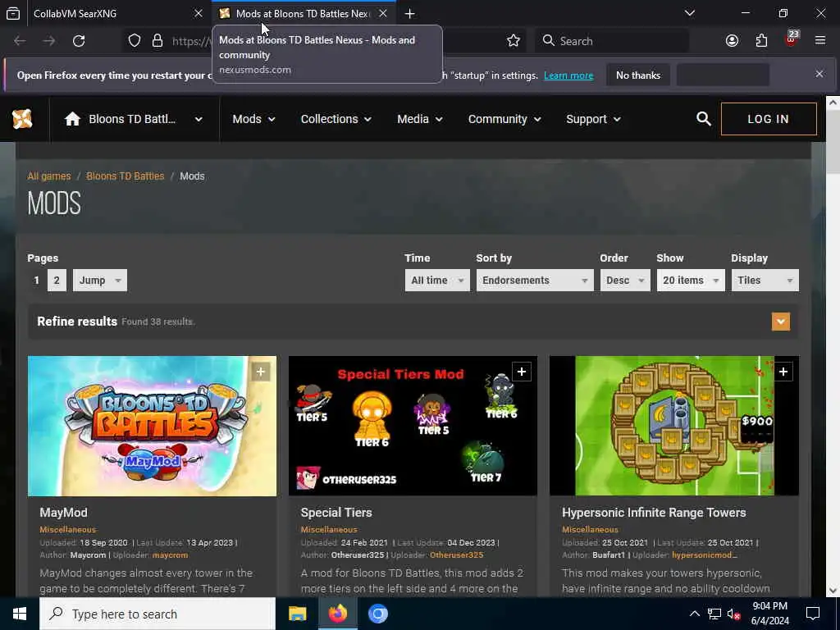Open a new tab with plus icon
840x630 pixels.
(x=410, y=14)
